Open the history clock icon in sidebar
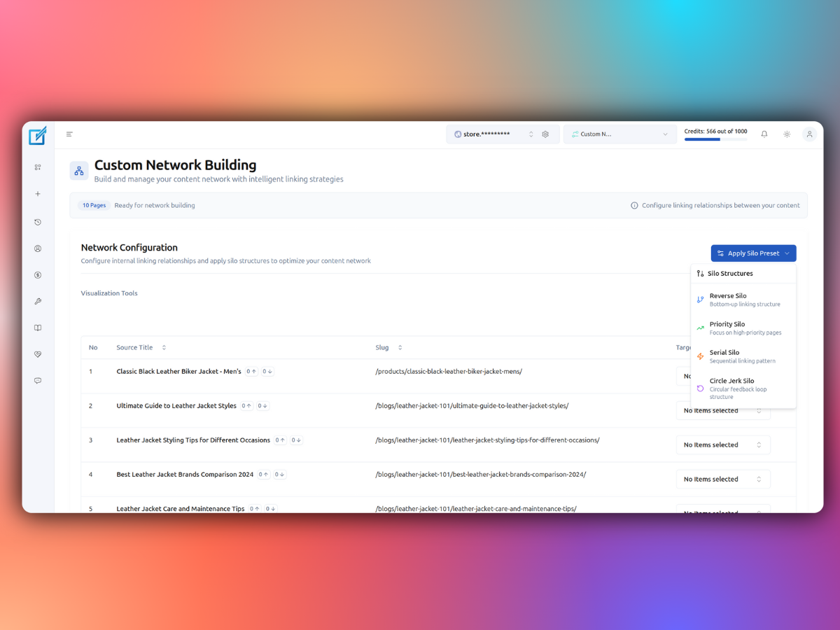Viewport: 840px width, 630px height. tap(38, 222)
